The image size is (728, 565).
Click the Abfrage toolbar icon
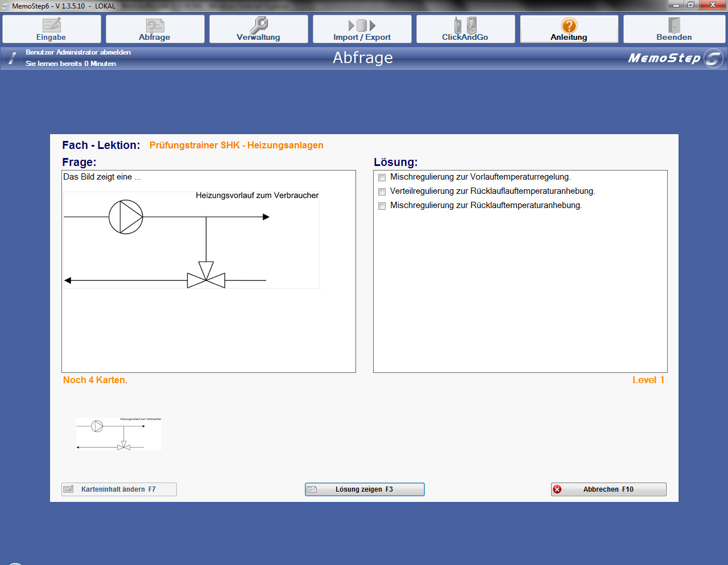tap(155, 26)
